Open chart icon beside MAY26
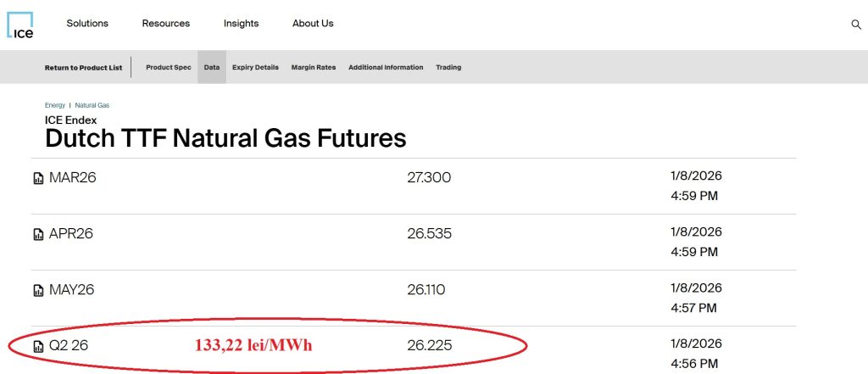 coord(38,290)
